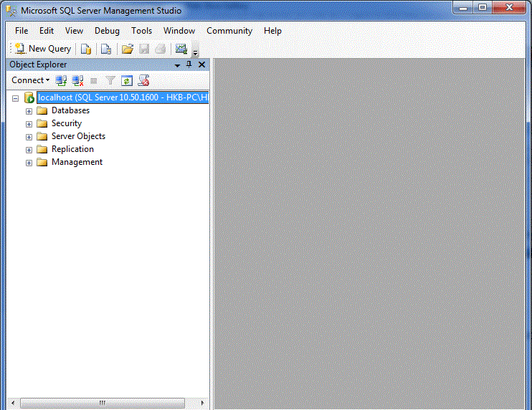The width and height of the screenshot is (532, 410).
Task: Maximize the Management Studio window
Action: tap(483, 8)
